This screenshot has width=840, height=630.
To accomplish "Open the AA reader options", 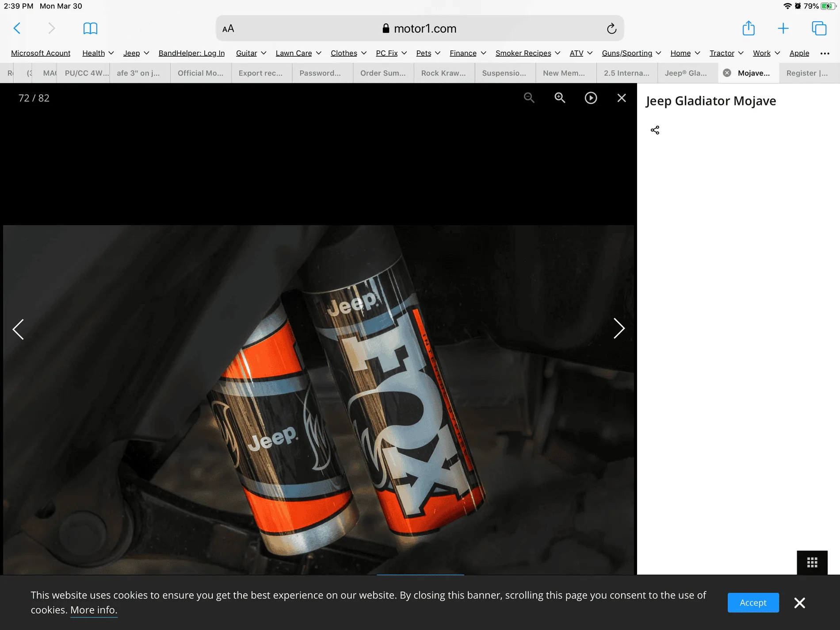I will tap(228, 29).
